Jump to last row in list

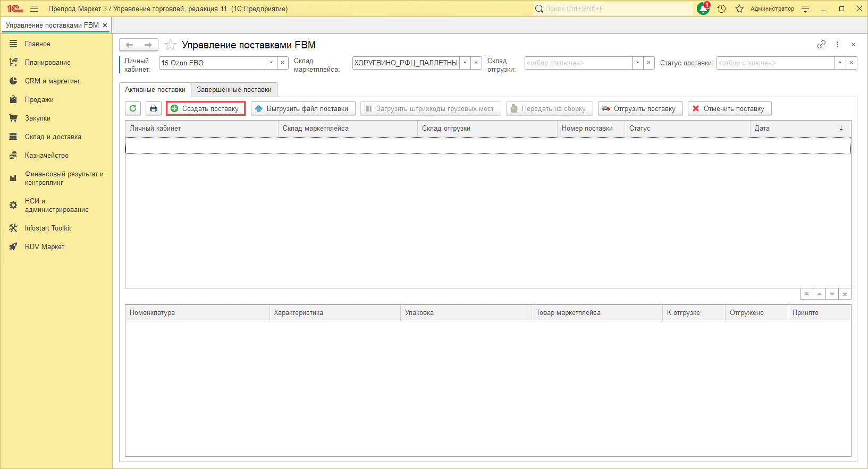tap(845, 294)
